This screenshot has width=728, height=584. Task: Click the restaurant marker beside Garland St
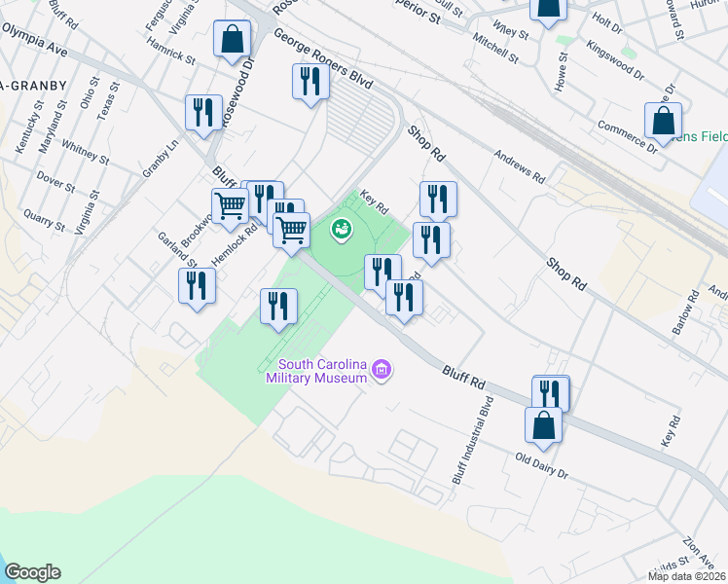(198, 287)
